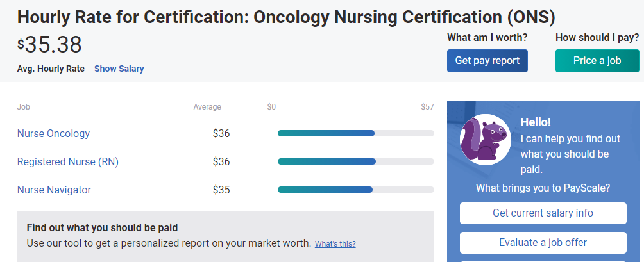Show salary instead of hourly rate

119,69
